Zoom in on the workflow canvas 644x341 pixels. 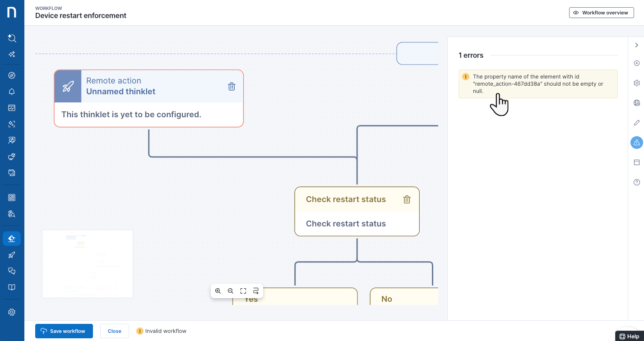pos(218,291)
